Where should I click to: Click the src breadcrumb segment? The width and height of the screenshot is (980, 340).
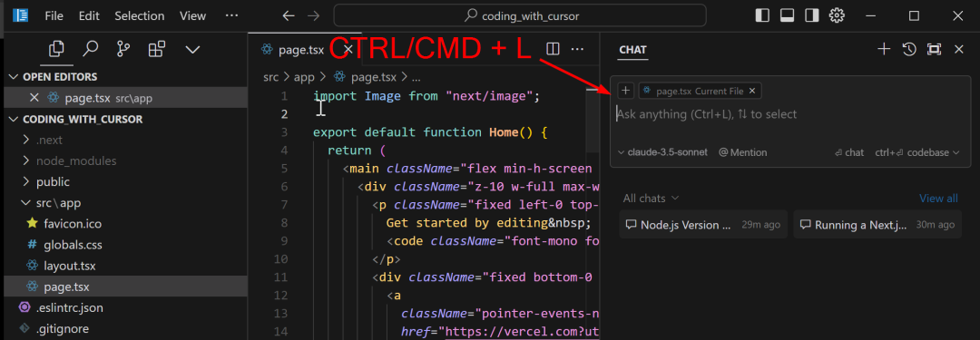(x=270, y=77)
